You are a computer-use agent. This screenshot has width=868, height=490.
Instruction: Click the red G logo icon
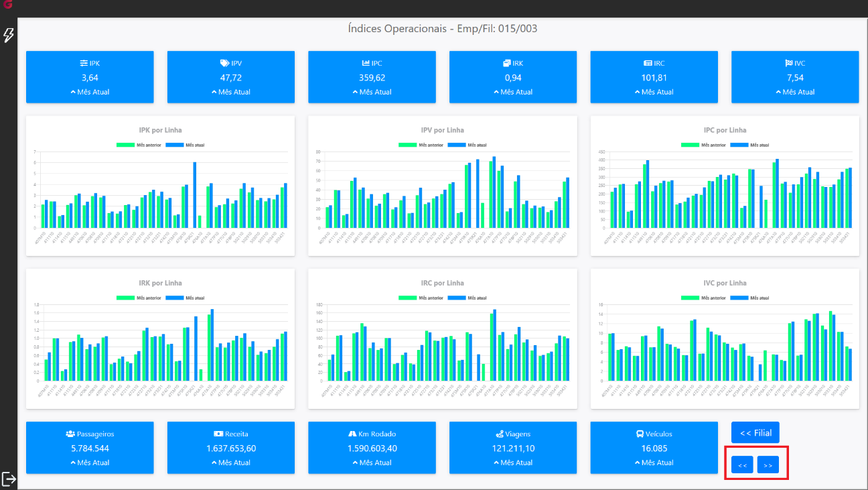tap(9, 5)
